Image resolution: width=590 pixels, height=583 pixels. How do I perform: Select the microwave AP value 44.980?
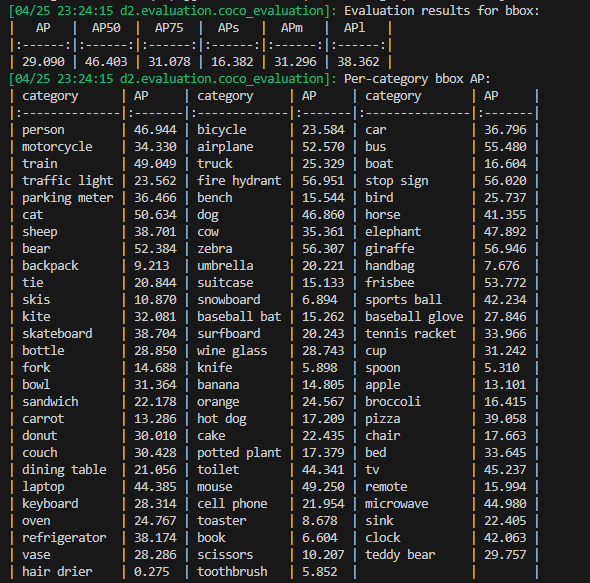coord(505,504)
